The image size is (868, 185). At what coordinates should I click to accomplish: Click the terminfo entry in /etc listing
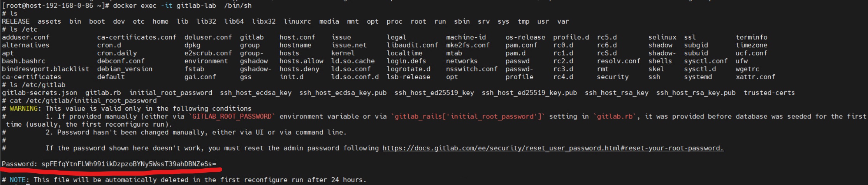click(751, 37)
